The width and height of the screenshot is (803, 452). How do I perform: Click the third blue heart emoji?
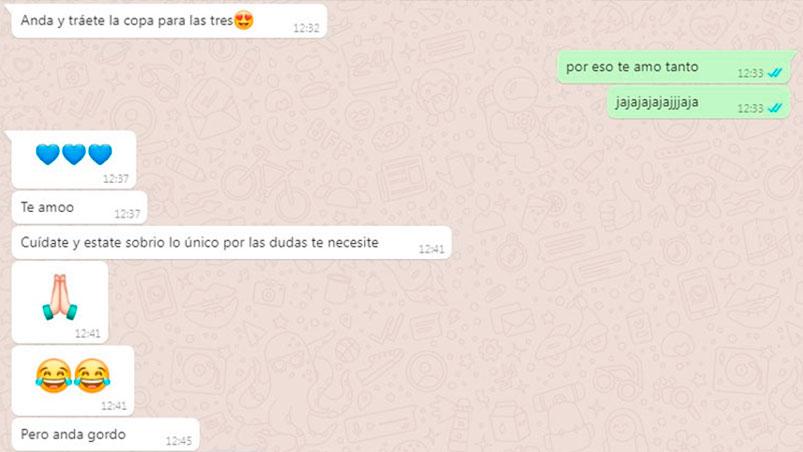[x=100, y=154]
